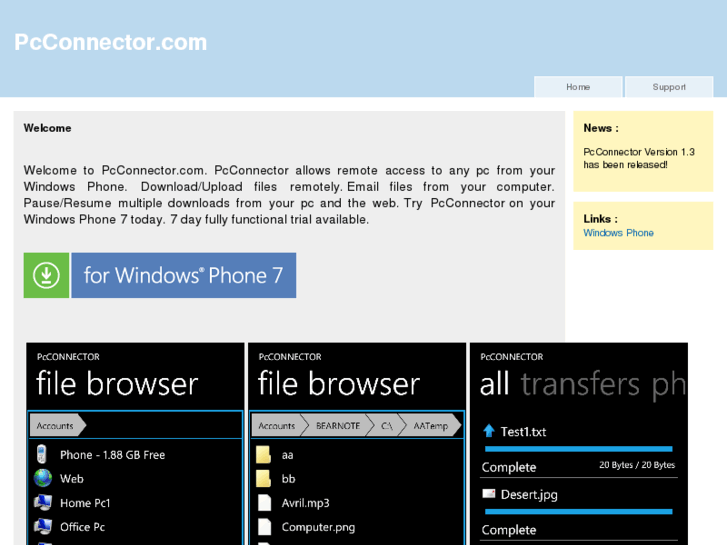Select the Computer.png file name
The width and height of the screenshot is (727, 545).
click(x=318, y=527)
